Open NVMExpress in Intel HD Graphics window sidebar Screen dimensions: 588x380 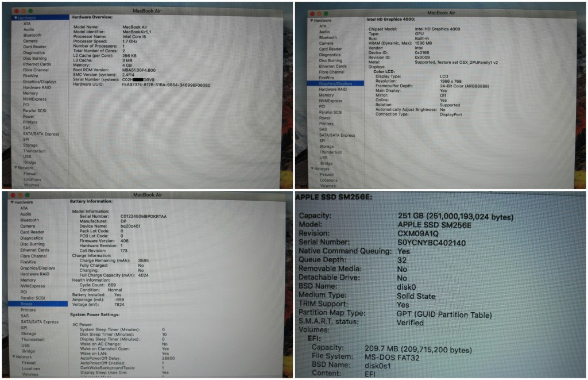[330, 101]
